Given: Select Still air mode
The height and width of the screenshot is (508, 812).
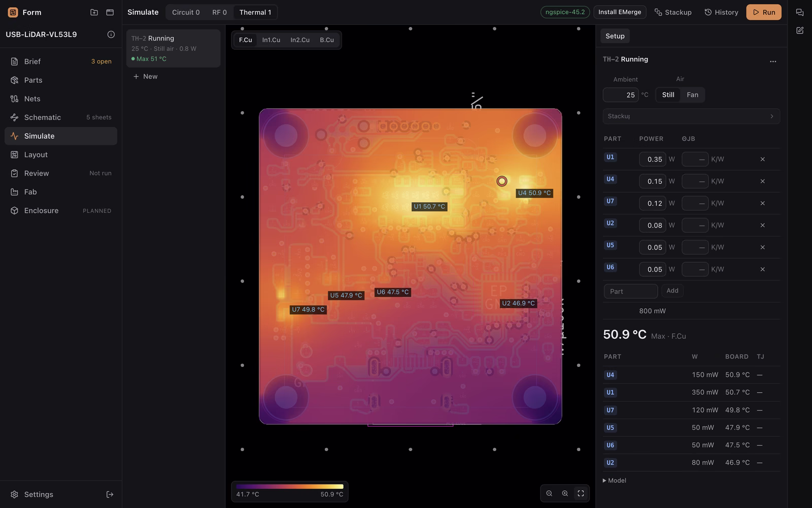Looking at the screenshot, I should (x=668, y=95).
